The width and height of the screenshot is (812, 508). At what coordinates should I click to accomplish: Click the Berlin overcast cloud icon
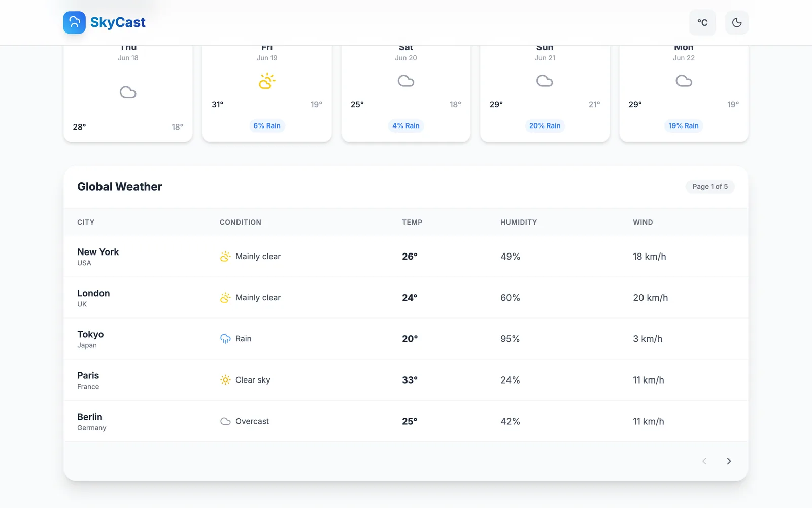(x=225, y=421)
